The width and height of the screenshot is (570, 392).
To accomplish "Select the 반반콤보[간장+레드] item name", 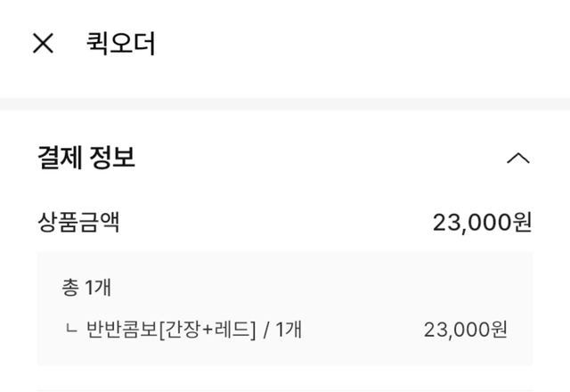I will coord(169,330).
